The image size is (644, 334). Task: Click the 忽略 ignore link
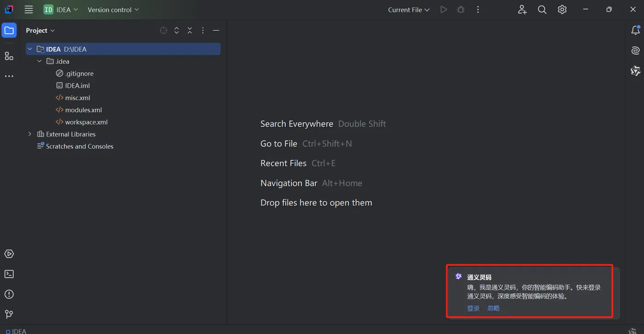tap(494, 308)
